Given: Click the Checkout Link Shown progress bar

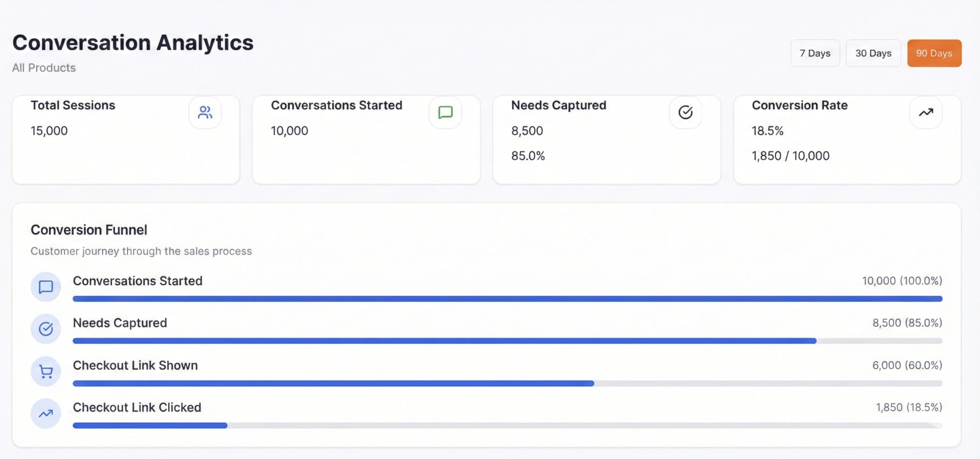Looking at the screenshot, I should click(507, 383).
